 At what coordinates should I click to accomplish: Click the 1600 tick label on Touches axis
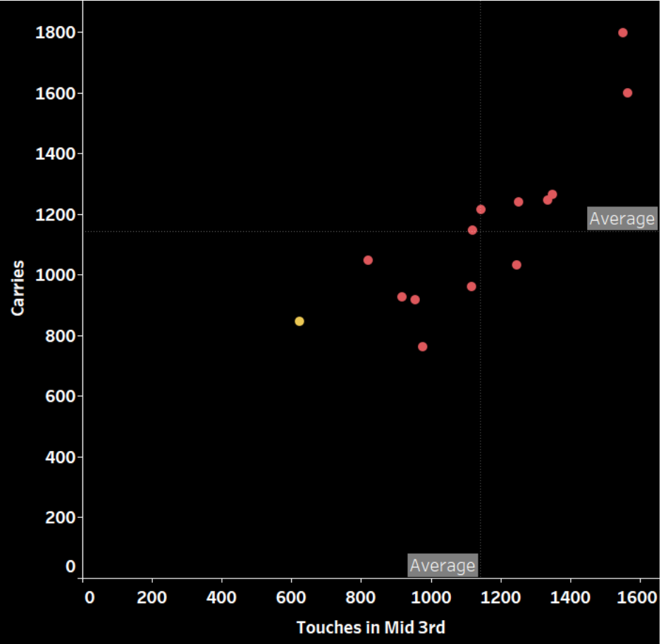coord(637,597)
